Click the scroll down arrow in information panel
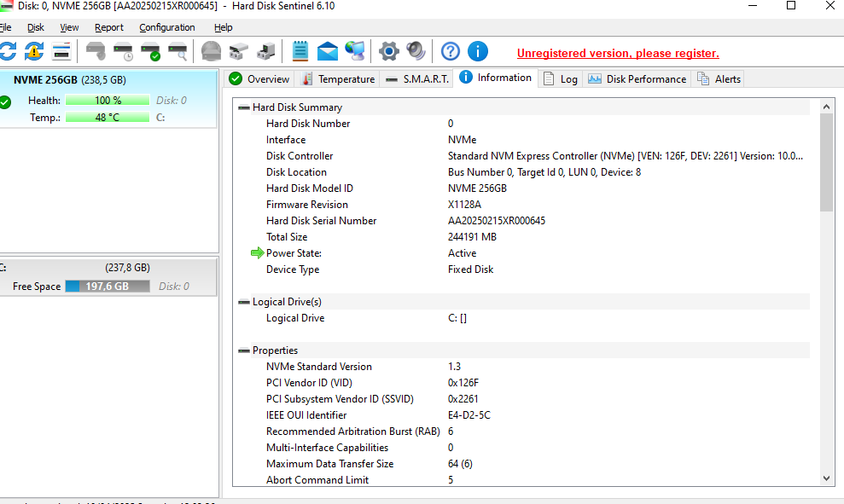The height and width of the screenshot is (504, 844). [826, 479]
